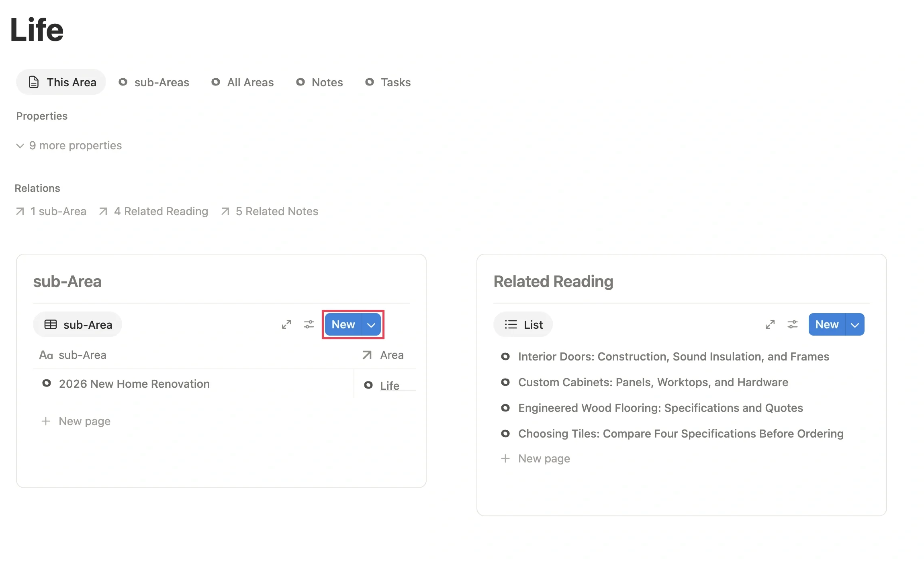Click page icon beside Choosing Tiles entry
The width and height of the screenshot is (924, 562).
point(505,434)
